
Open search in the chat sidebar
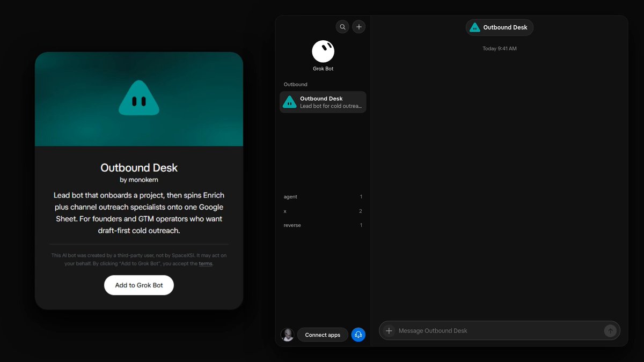click(x=342, y=27)
